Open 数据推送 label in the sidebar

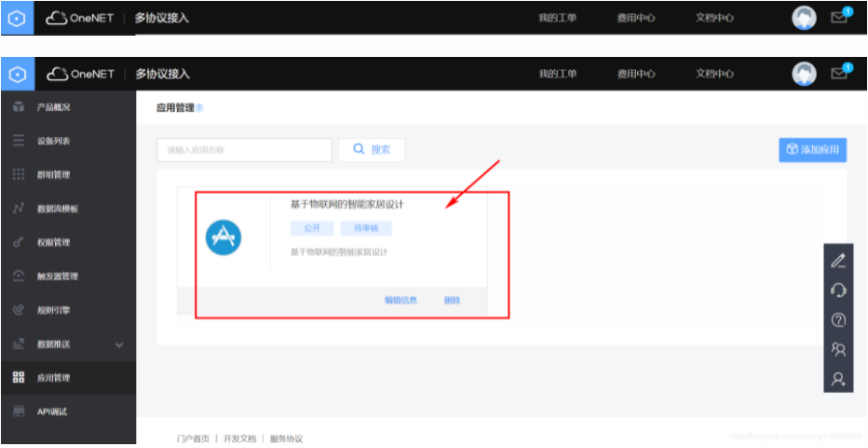point(54,344)
